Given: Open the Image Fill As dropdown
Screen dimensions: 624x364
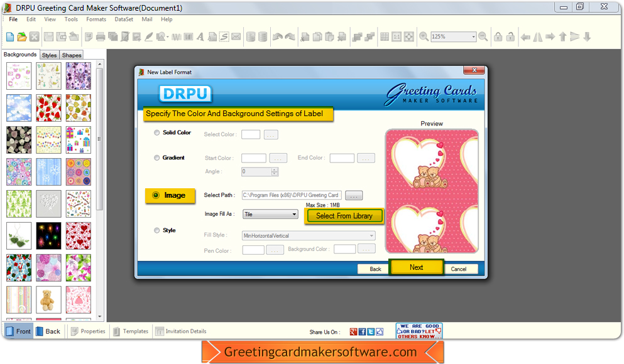Looking at the screenshot, I should (270, 214).
